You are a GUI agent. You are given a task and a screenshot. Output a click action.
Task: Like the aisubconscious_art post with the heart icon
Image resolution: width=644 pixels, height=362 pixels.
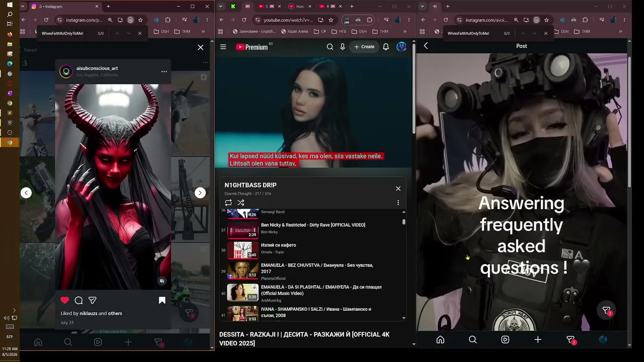[64, 300]
